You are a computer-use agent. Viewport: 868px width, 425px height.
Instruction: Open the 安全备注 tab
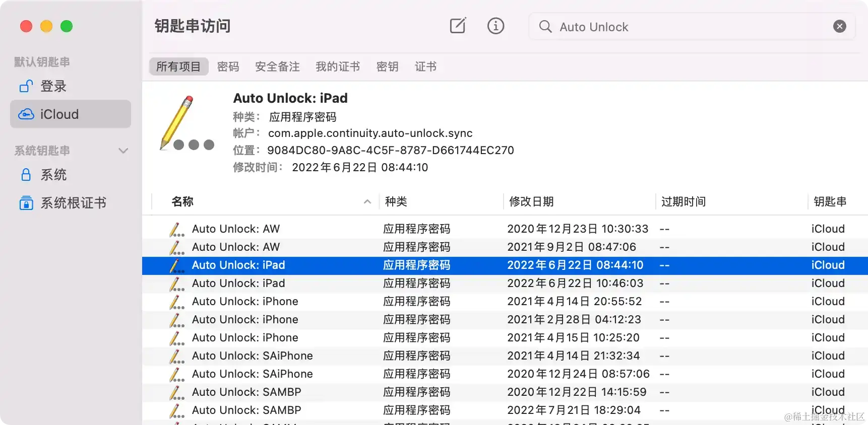277,66
